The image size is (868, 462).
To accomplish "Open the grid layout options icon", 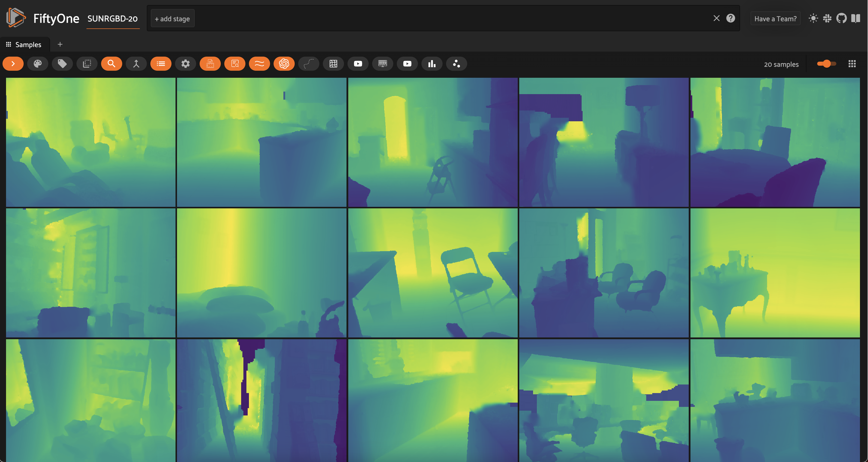I will pyautogui.click(x=852, y=64).
